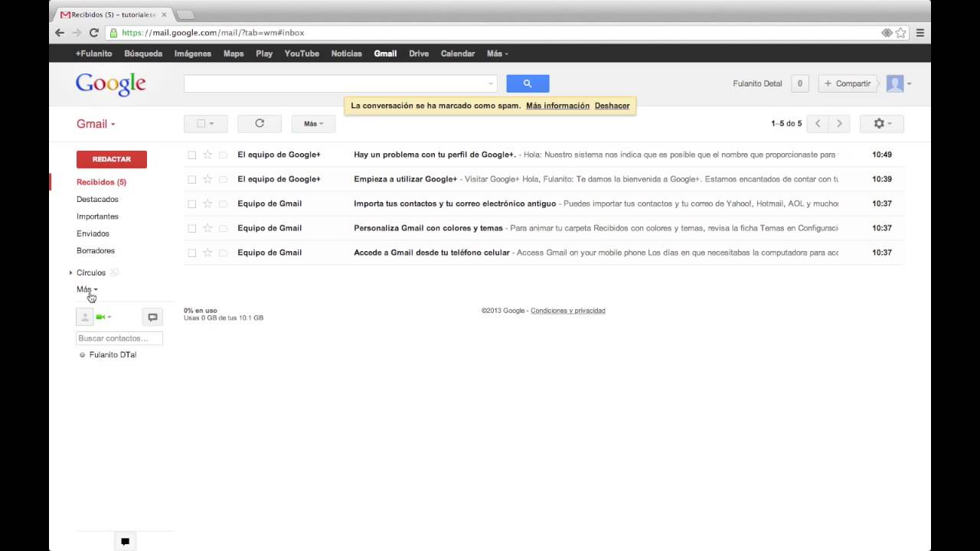Toggle the select-all checkbox in toolbar

click(x=201, y=123)
